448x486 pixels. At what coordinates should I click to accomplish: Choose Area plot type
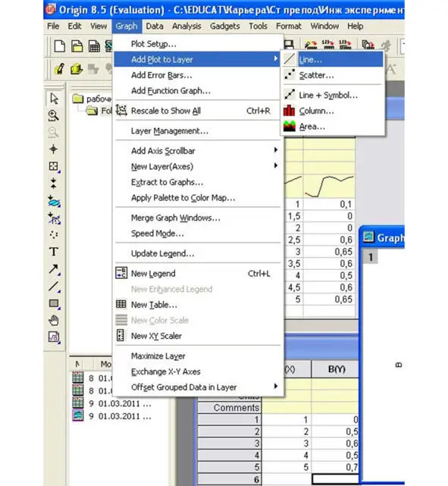[333, 127]
